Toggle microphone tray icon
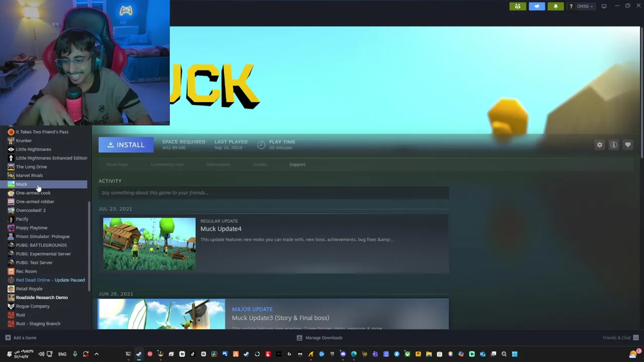644x362 pixels. tap(75, 354)
